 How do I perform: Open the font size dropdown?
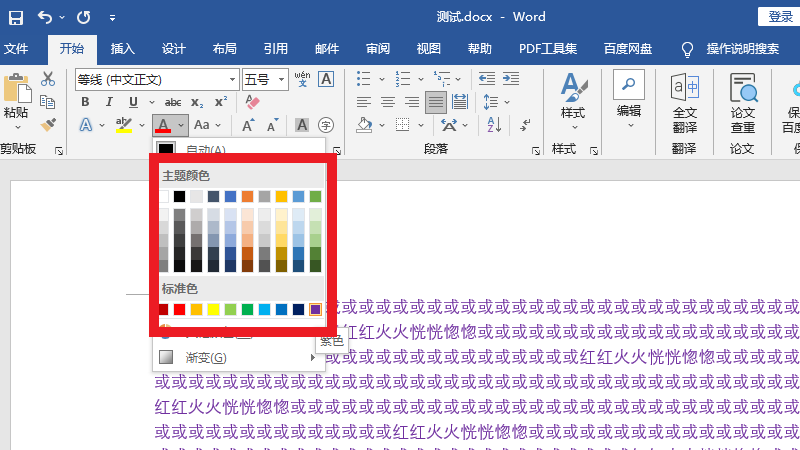(283, 79)
